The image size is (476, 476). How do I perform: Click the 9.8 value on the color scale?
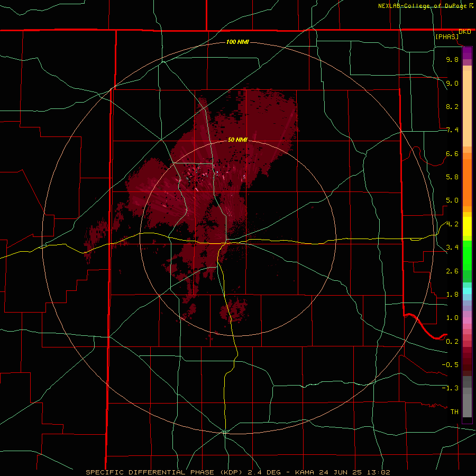tap(452, 59)
